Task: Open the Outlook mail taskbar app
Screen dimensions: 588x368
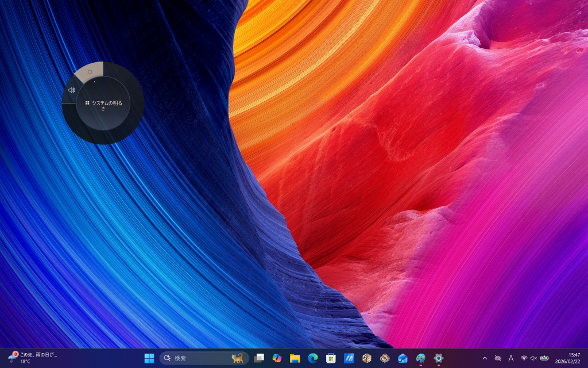Action: pyautogui.click(x=403, y=358)
